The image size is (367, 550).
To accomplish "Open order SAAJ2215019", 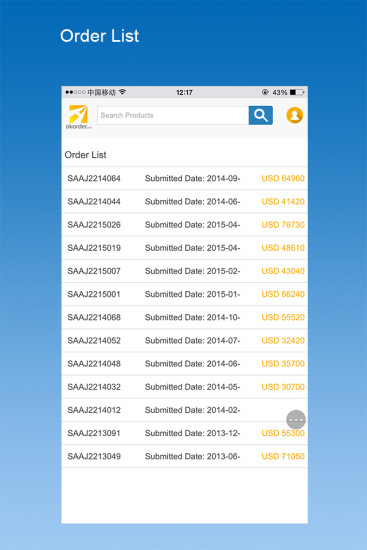I will click(185, 248).
